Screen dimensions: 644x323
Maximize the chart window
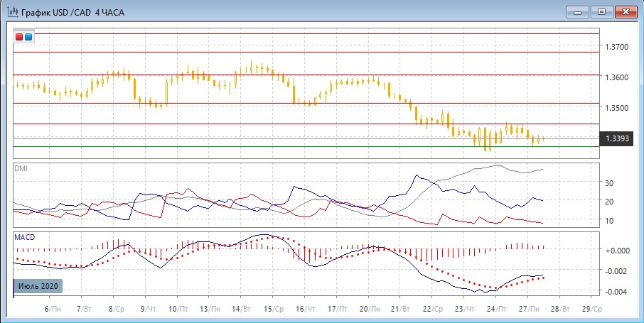point(601,12)
